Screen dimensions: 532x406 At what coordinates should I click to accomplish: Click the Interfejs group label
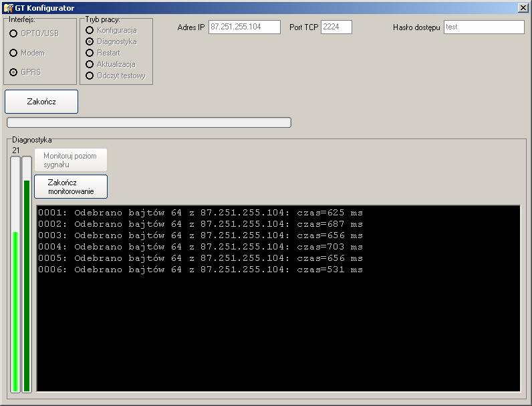pos(22,19)
